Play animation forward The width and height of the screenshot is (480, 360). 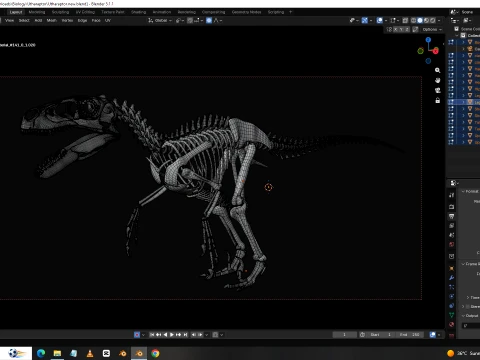click(x=172, y=335)
